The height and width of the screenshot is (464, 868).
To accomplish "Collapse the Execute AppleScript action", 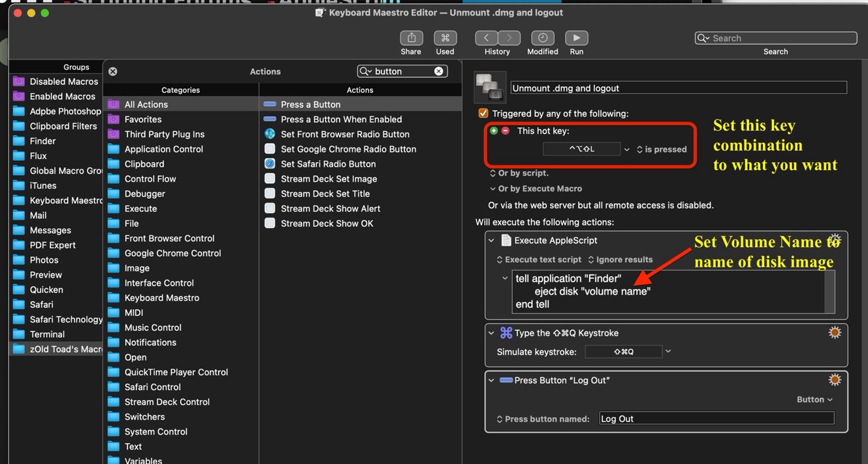I will point(491,240).
